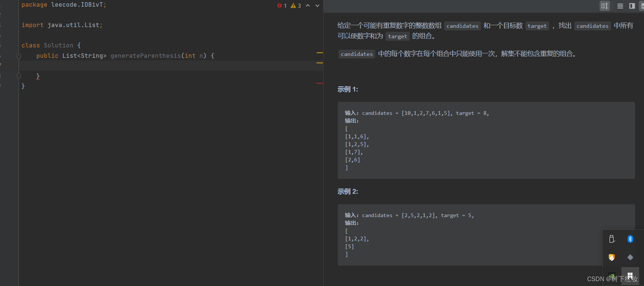Click 'generateParenthesis' method name in code
The image size is (644, 286).
(146, 56)
